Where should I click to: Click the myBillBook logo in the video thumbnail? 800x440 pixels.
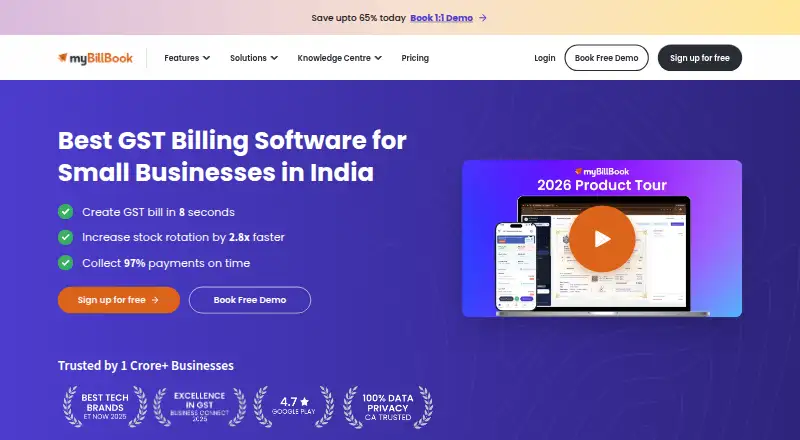coord(602,172)
